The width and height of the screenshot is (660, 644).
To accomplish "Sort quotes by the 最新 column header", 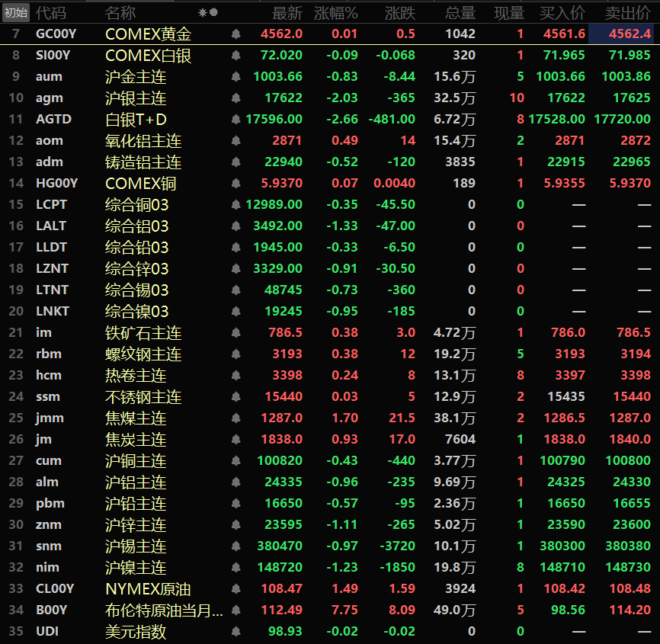I will (x=287, y=13).
